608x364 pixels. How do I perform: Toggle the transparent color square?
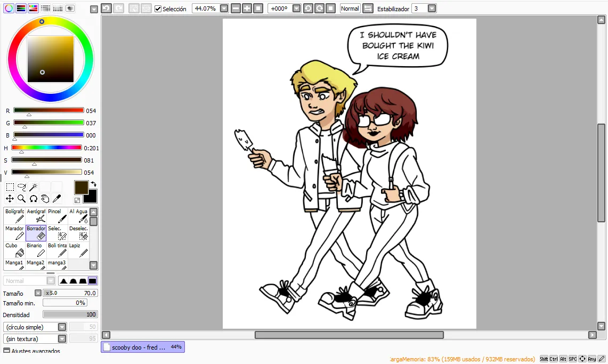pyautogui.click(x=77, y=200)
